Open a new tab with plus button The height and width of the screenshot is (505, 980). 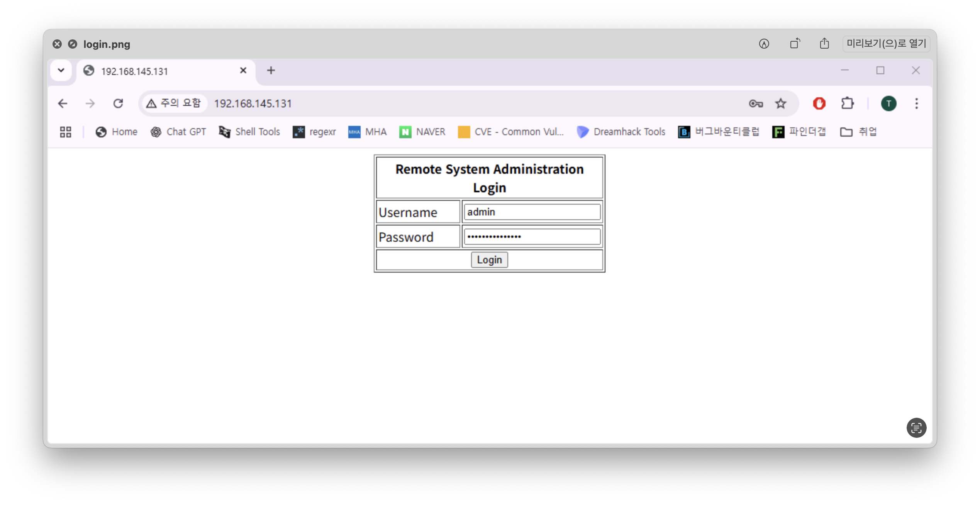pos(271,70)
